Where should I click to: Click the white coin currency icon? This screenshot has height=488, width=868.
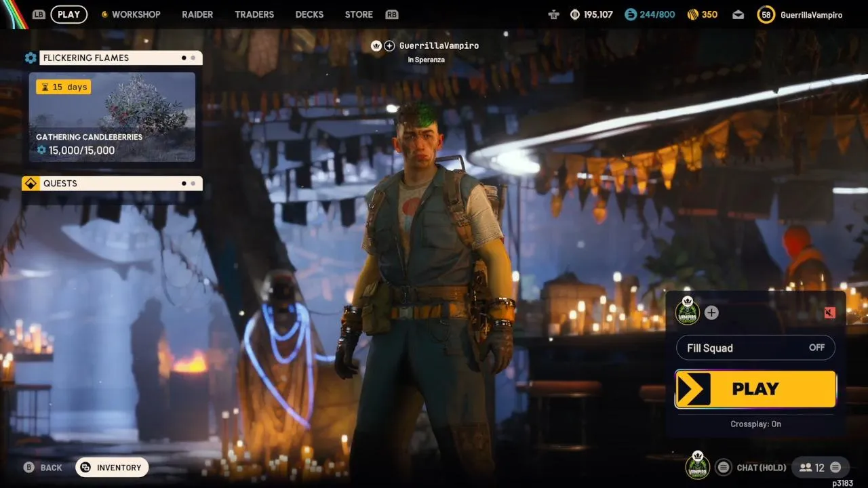click(x=575, y=14)
